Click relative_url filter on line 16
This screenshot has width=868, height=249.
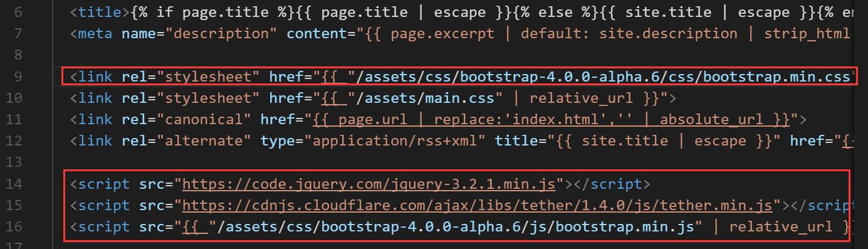781,226
